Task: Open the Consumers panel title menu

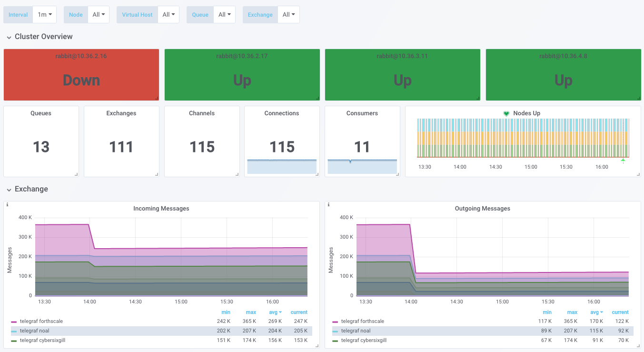Action: [x=362, y=113]
